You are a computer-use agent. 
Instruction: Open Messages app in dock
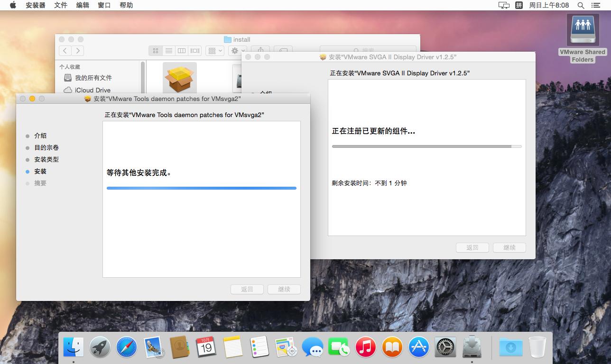313,347
